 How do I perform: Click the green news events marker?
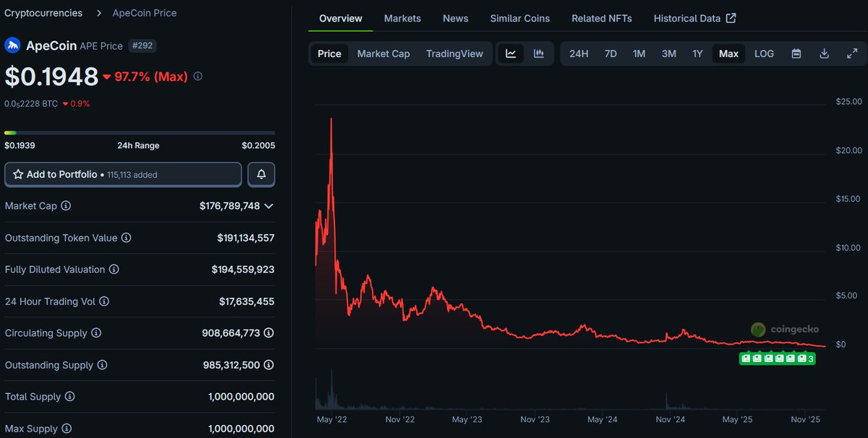coord(778,358)
